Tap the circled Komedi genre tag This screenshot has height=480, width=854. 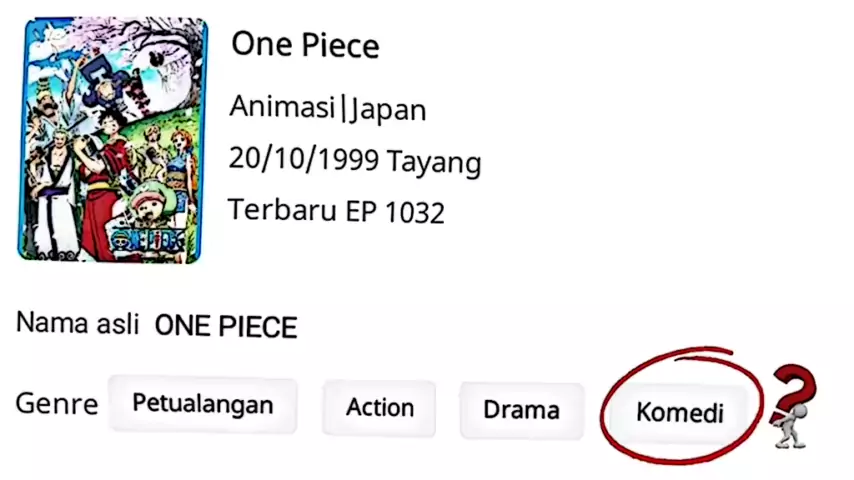point(679,412)
